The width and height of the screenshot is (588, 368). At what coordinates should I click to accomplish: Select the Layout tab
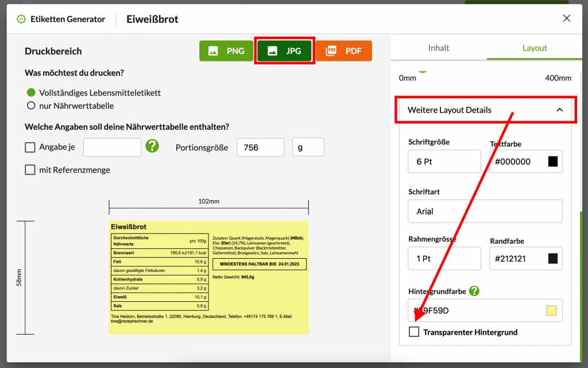click(533, 48)
